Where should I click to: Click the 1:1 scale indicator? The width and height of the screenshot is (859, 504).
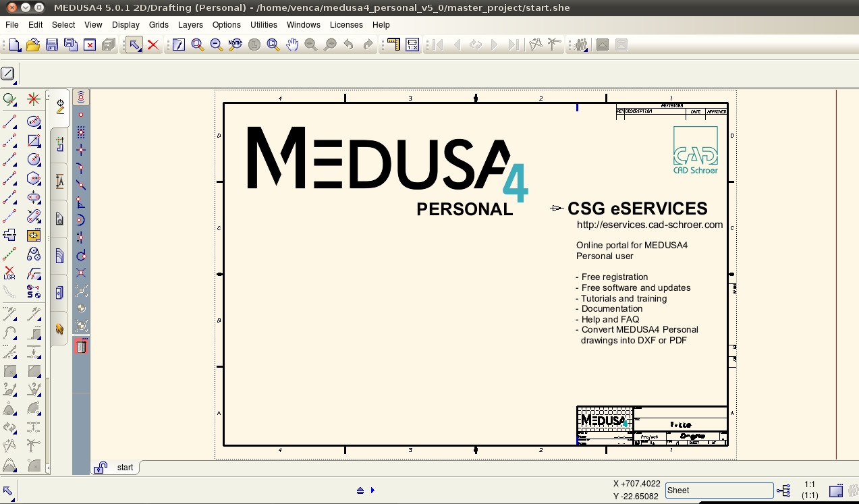tap(810, 484)
